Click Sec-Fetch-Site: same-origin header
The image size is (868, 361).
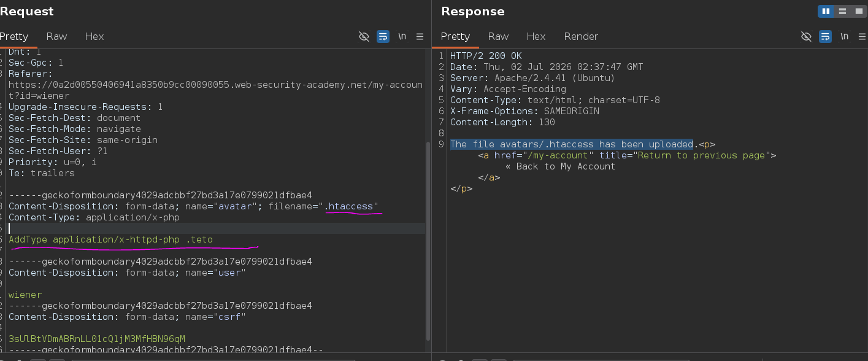click(x=83, y=140)
